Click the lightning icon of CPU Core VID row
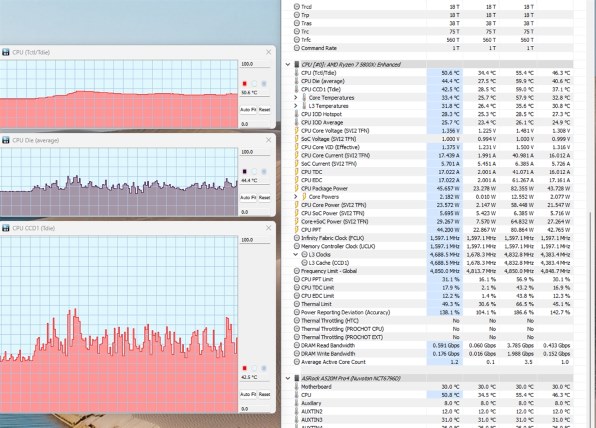 click(297, 147)
